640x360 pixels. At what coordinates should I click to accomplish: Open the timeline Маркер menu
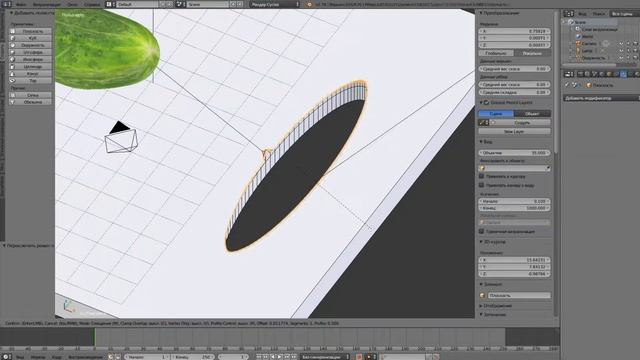38,357
